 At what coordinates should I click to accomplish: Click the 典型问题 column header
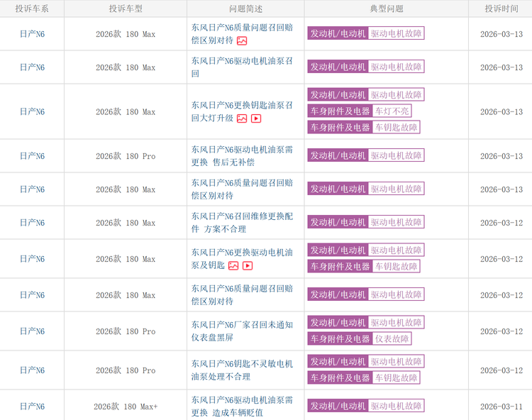point(387,9)
